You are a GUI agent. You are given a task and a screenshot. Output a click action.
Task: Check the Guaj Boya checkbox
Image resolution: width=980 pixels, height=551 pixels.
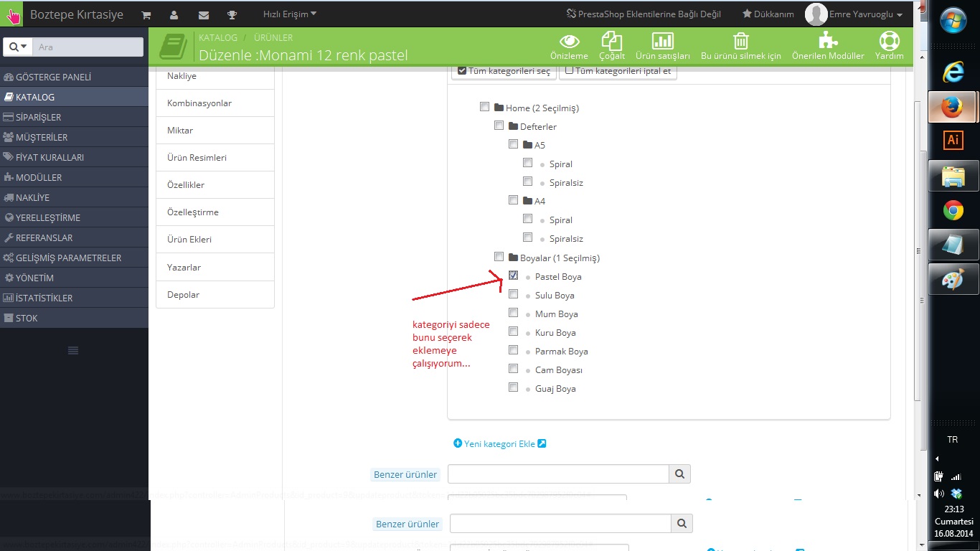513,387
